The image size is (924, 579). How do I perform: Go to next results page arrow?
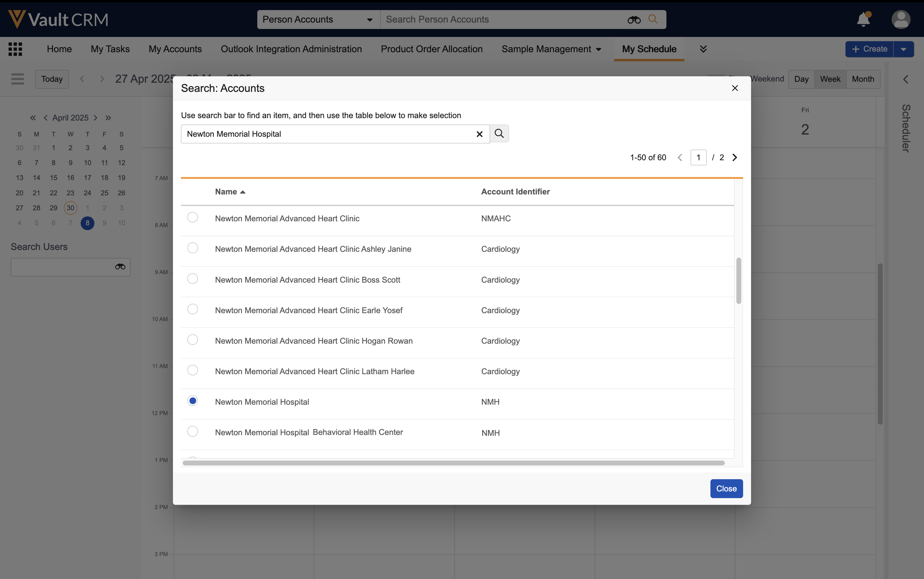coord(735,157)
